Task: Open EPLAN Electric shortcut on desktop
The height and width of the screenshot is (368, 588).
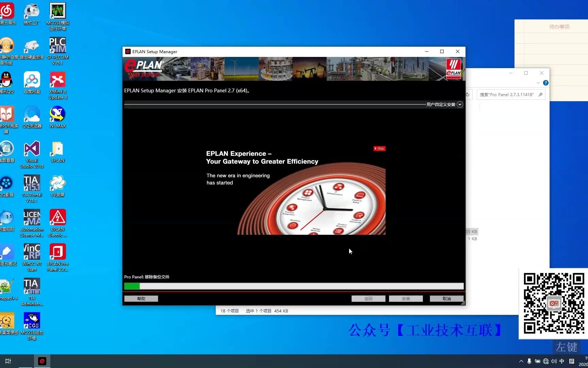Action: [58, 217]
